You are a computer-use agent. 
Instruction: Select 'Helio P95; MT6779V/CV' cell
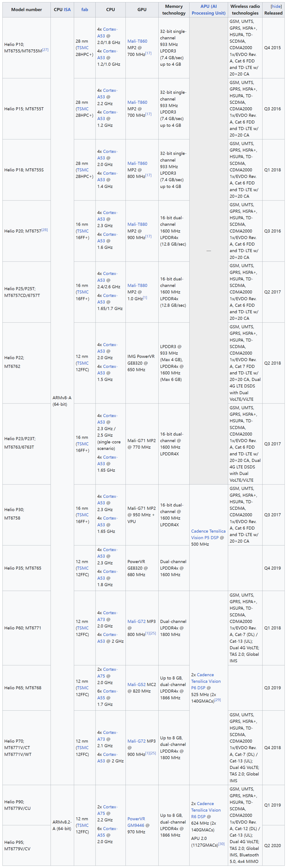pos(27,845)
